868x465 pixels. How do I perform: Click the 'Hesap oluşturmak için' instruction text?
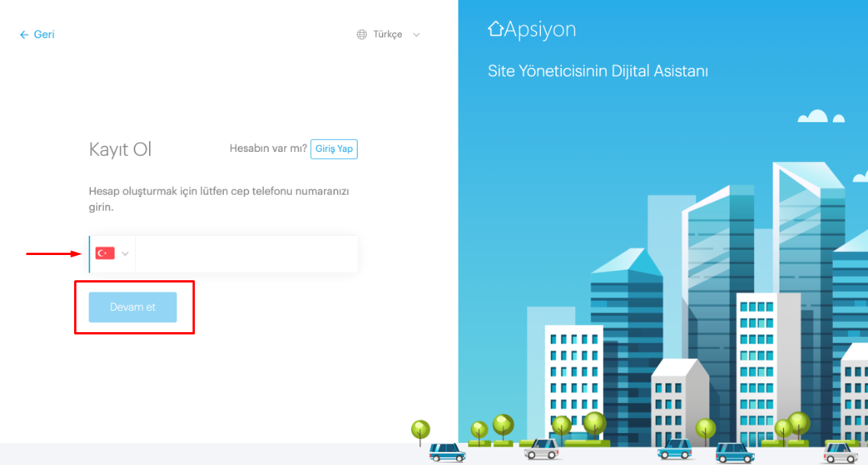(219, 199)
